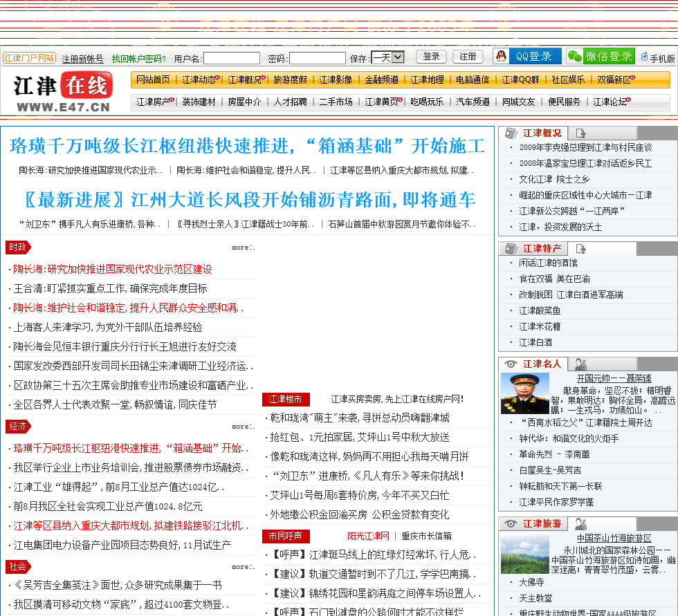
Task: Open 白屋先生-吴芳吉 item
Action: (x=550, y=470)
